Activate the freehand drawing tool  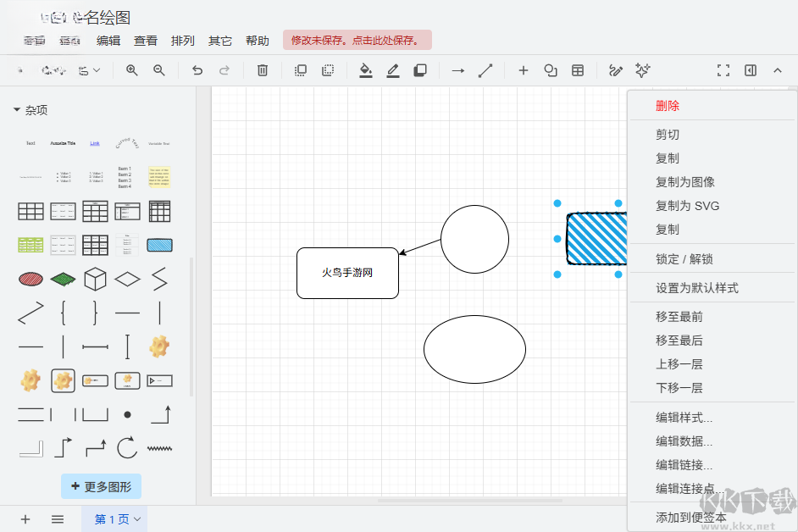pos(616,70)
